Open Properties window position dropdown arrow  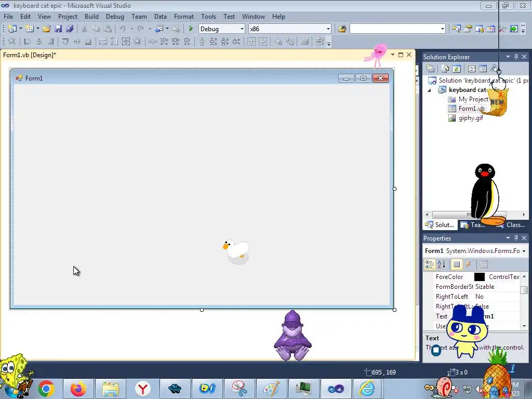(508, 238)
